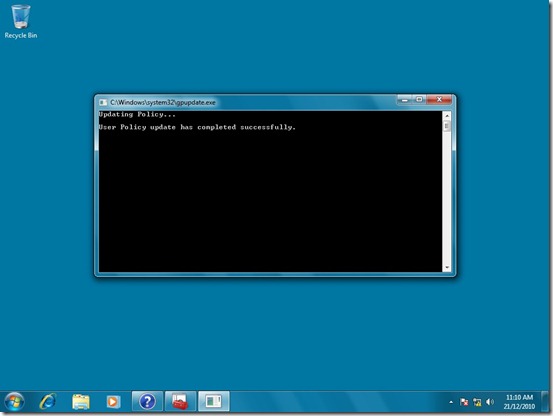Open Windows Explorer folder icon in taskbar
Screen dimensions: 553x416
tap(81, 402)
